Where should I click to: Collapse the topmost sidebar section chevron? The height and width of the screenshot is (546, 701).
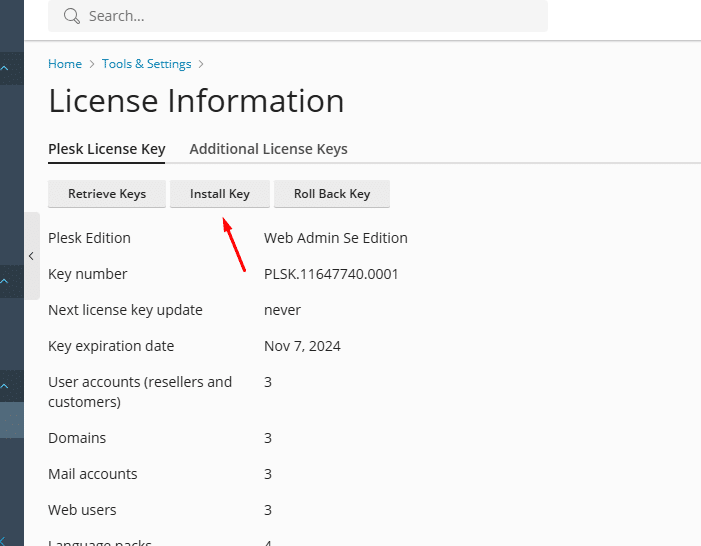pyautogui.click(x=5, y=68)
